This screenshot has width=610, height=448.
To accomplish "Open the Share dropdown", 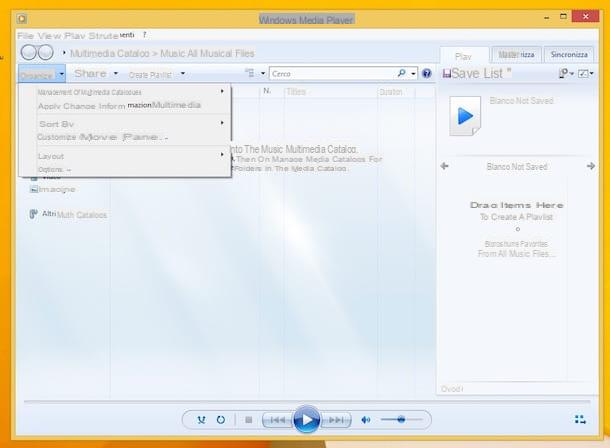I will pyautogui.click(x=96, y=74).
